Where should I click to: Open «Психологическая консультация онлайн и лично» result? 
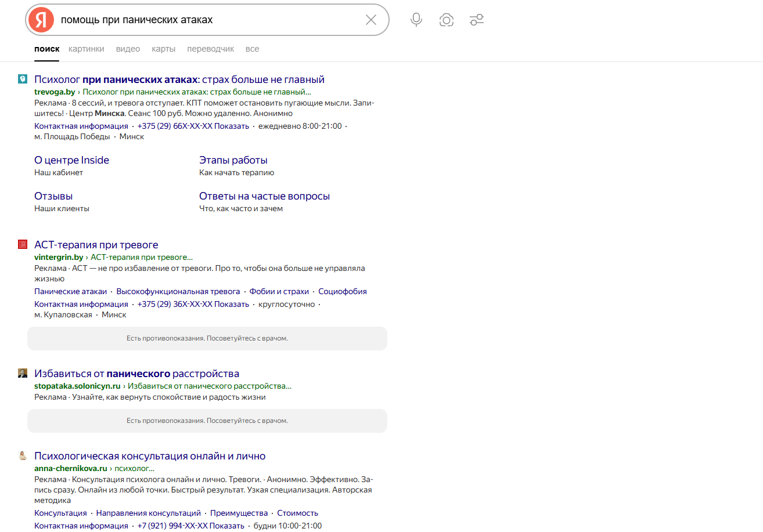[150, 456]
